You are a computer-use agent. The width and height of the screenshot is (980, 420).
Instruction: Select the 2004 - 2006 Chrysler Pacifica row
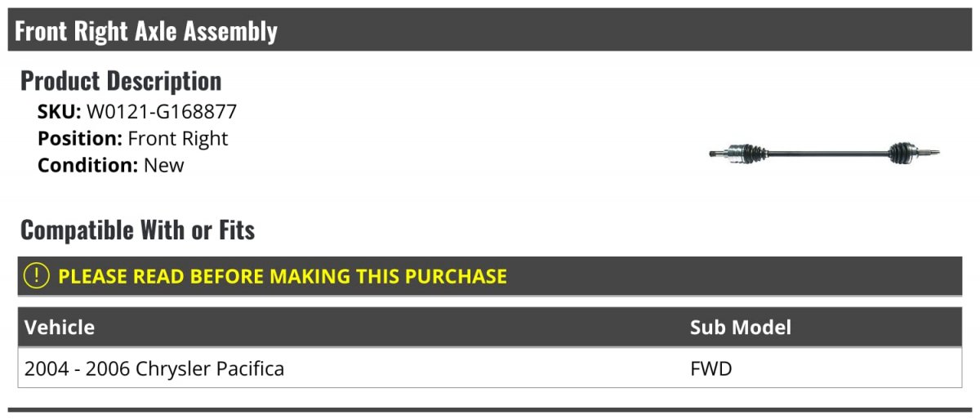[490, 369]
